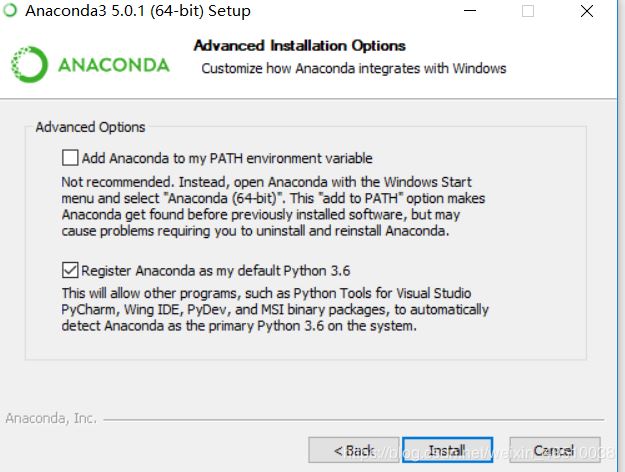
Task: Enable the Add Anaconda to PATH checkbox
Action: pos(69,158)
